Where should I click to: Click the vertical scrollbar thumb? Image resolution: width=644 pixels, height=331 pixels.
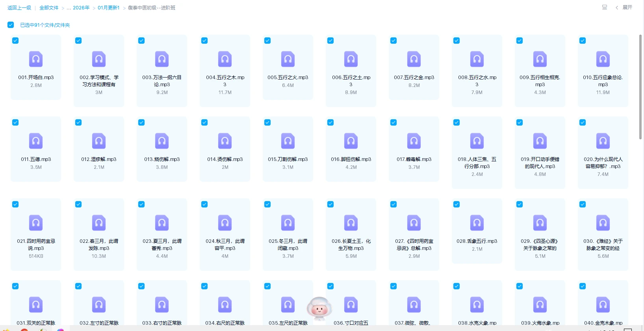(640, 87)
